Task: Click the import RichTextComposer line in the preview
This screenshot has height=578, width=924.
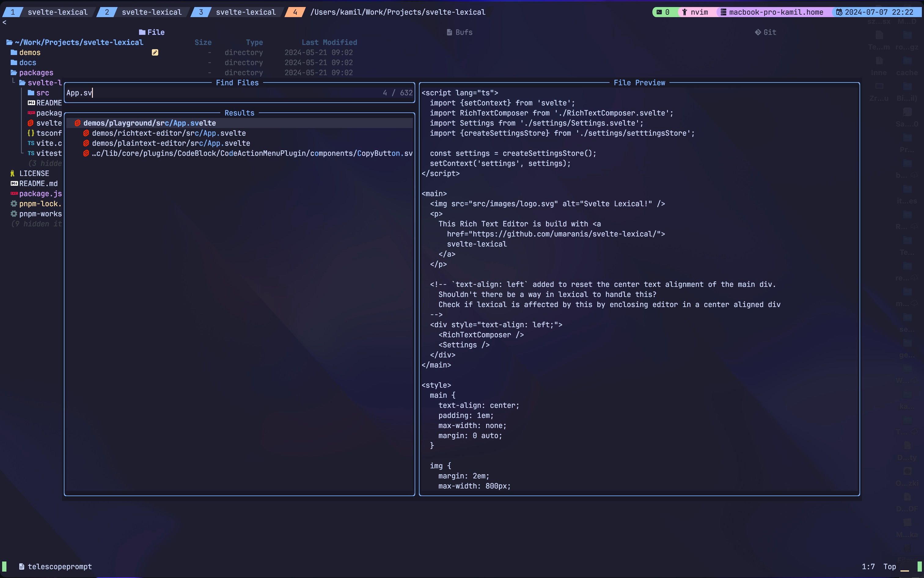Action: click(x=551, y=113)
